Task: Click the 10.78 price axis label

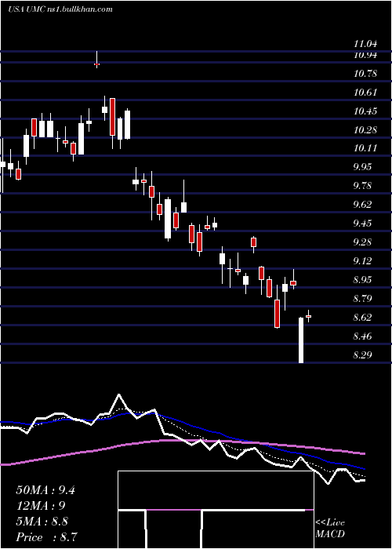Action: click(x=365, y=74)
